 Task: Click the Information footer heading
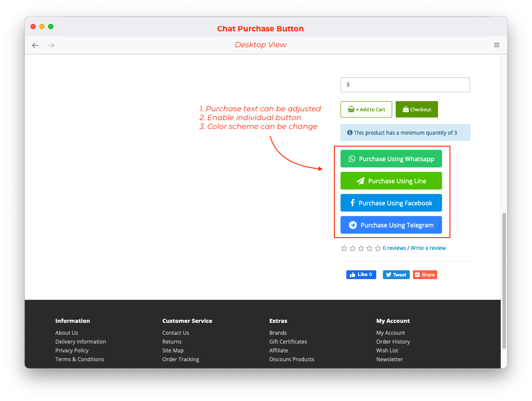pos(72,321)
